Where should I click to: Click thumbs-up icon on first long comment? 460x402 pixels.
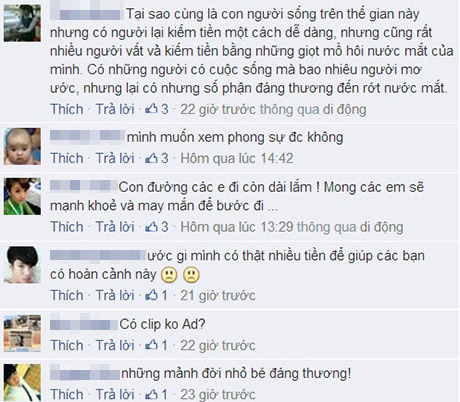[151, 109]
